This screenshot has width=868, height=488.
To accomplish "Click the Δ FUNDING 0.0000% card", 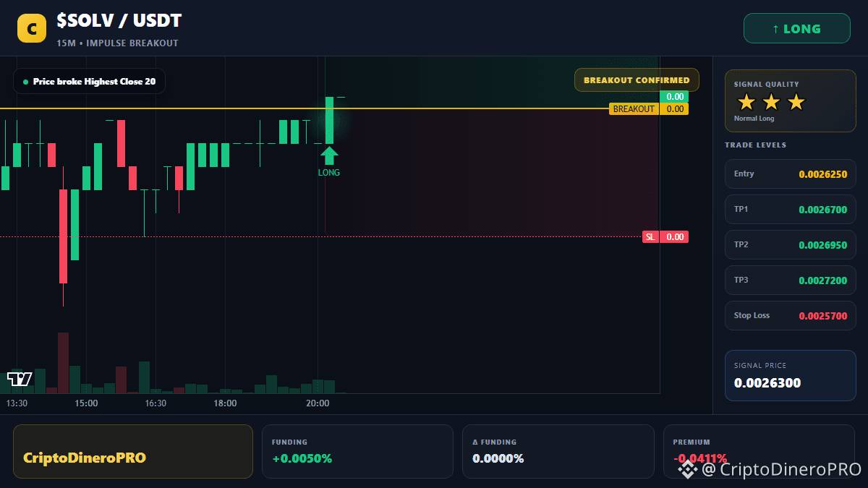I will point(558,452).
